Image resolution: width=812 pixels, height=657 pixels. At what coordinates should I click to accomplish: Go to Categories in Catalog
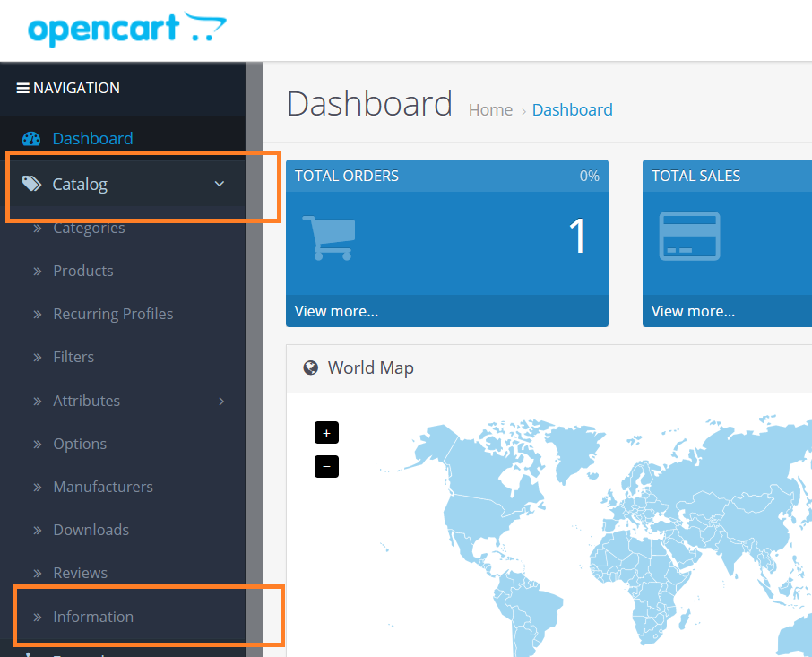[x=89, y=228]
